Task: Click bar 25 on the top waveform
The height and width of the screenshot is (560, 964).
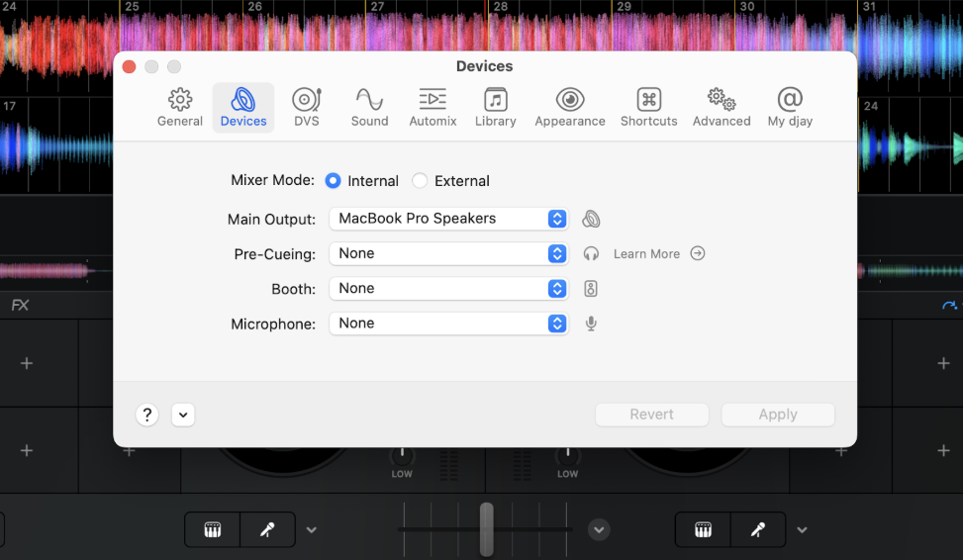Action: pyautogui.click(x=131, y=7)
